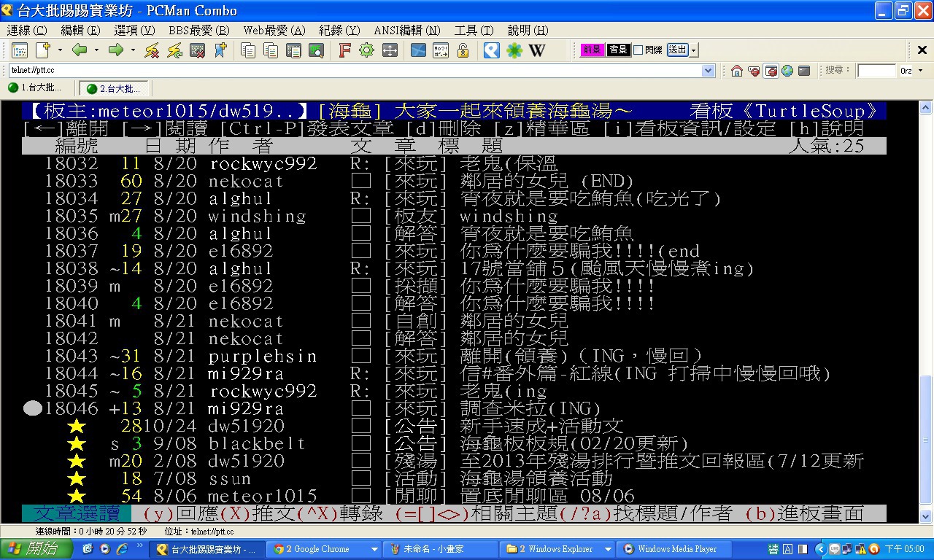The width and height of the screenshot is (934, 560).
Task: Click the green flower icon
Action: pos(514,50)
